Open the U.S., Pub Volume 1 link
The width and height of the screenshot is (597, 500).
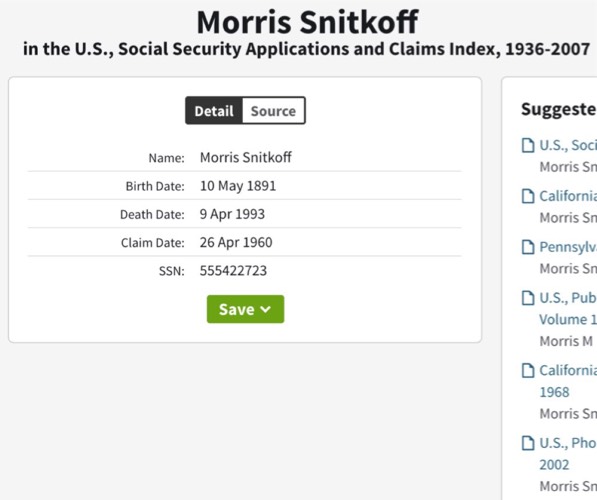(568, 308)
